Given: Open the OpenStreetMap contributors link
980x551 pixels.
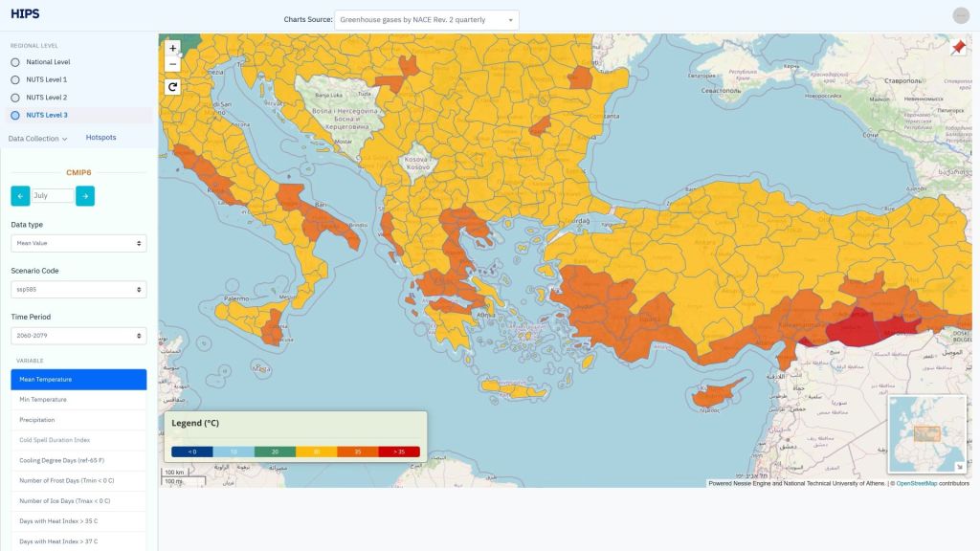Looking at the screenshot, I should pos(916,483).
